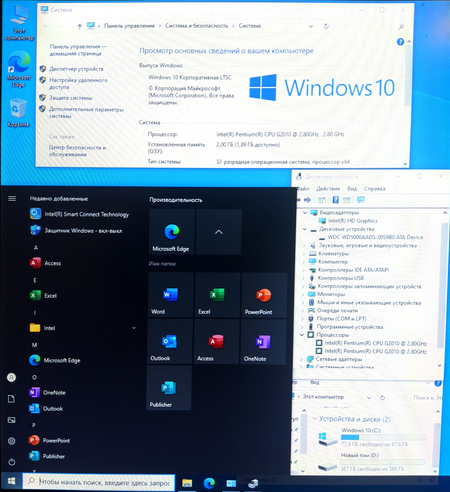Open the Справка menu

[374, 189]
